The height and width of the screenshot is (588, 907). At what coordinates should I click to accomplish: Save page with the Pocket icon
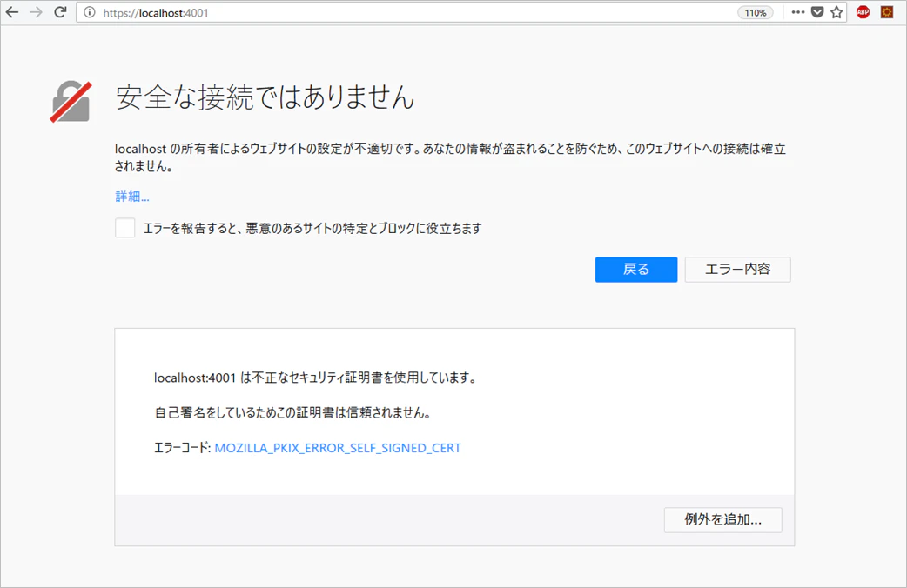[x=817, y=12]
